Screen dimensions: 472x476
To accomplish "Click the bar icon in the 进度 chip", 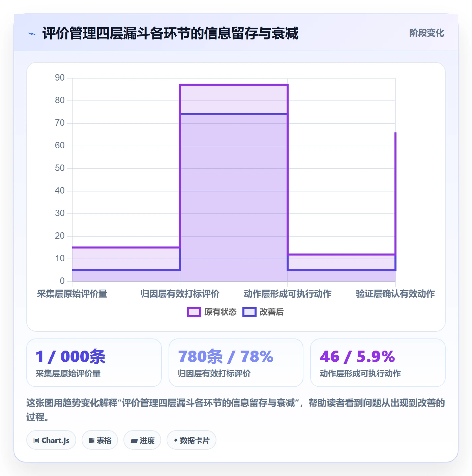I will pos(134,441).
